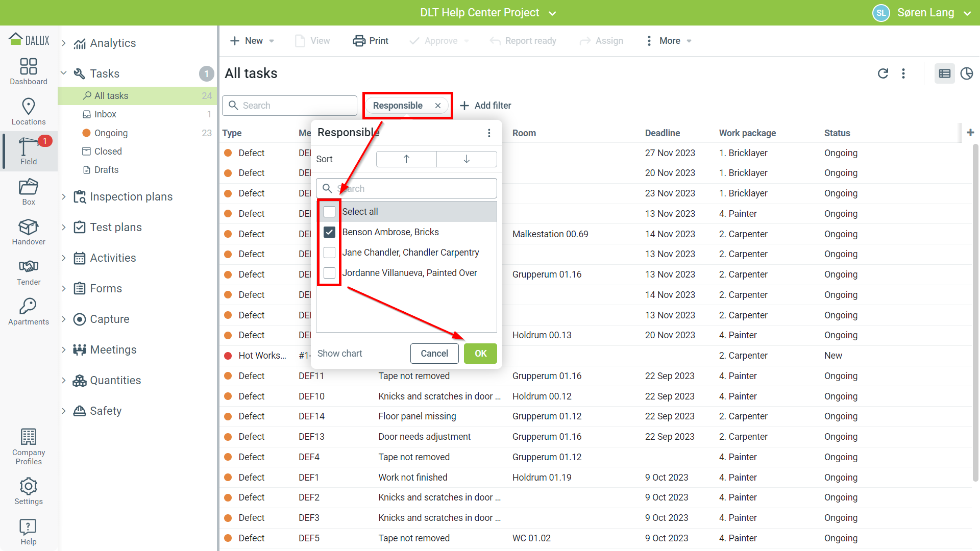Click the green OK button
This screenshot has height=551, width=980.
[480, 354]
